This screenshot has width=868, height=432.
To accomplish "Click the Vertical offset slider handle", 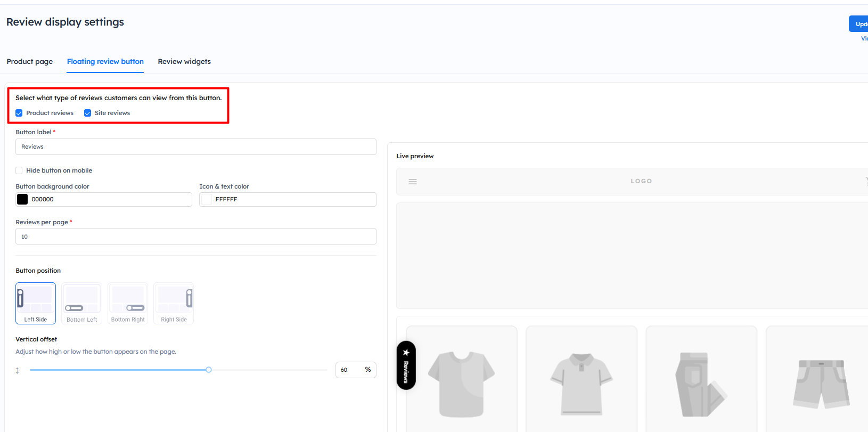I will point(209,370).
